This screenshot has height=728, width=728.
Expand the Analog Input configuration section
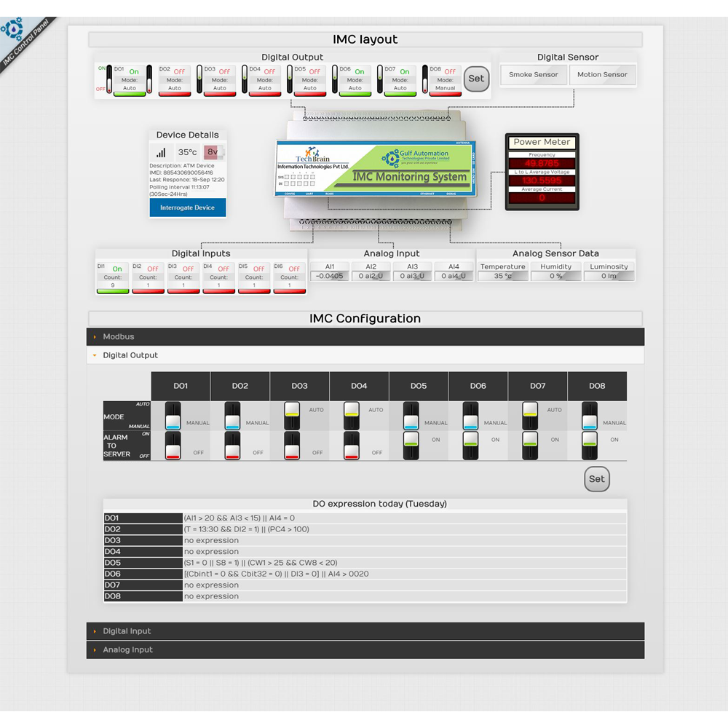point(127,650)
